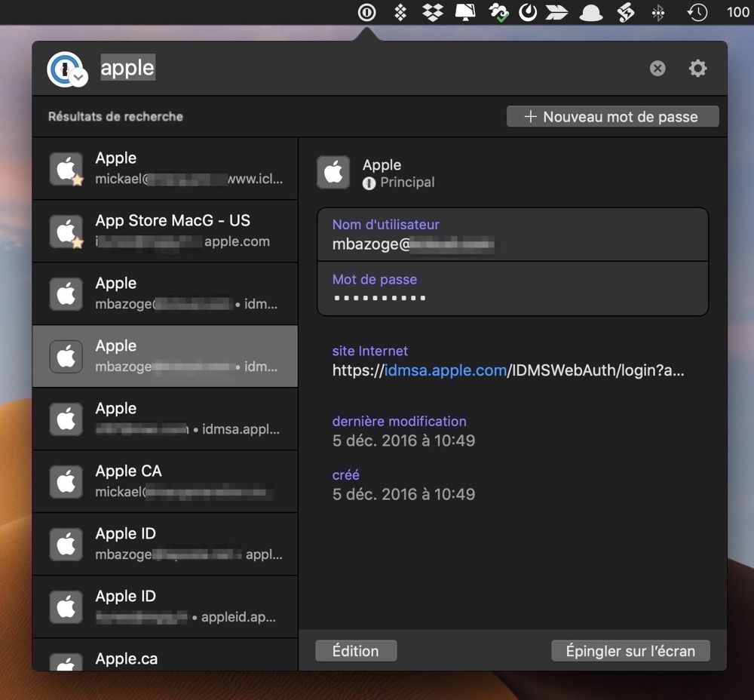Open the Apple entry showing mickael and www.icl...
Screen dimensions: 754x700
click(x=165, y=168)
